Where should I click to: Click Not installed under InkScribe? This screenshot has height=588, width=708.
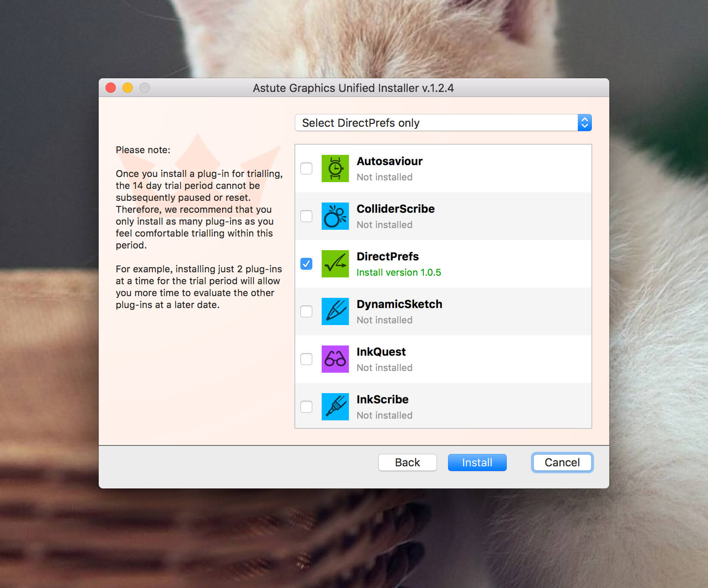pos(384,415)
